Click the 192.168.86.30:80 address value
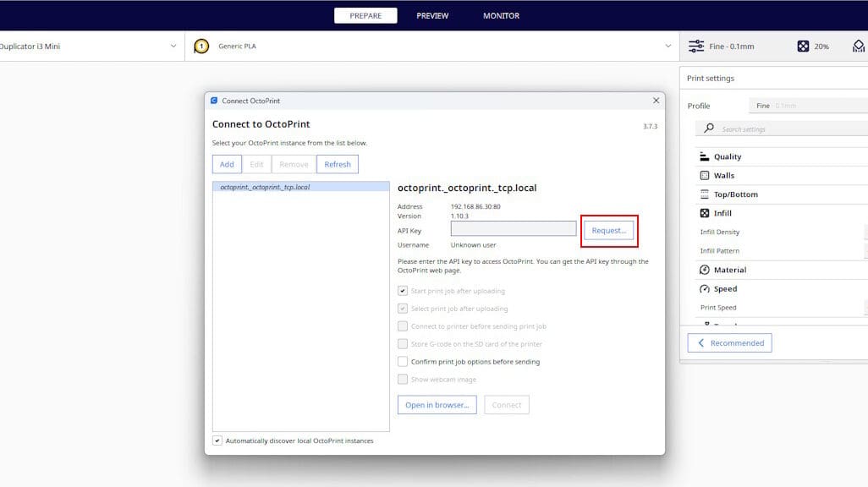This screenshot has width=868, height=487. coord(475,206)
